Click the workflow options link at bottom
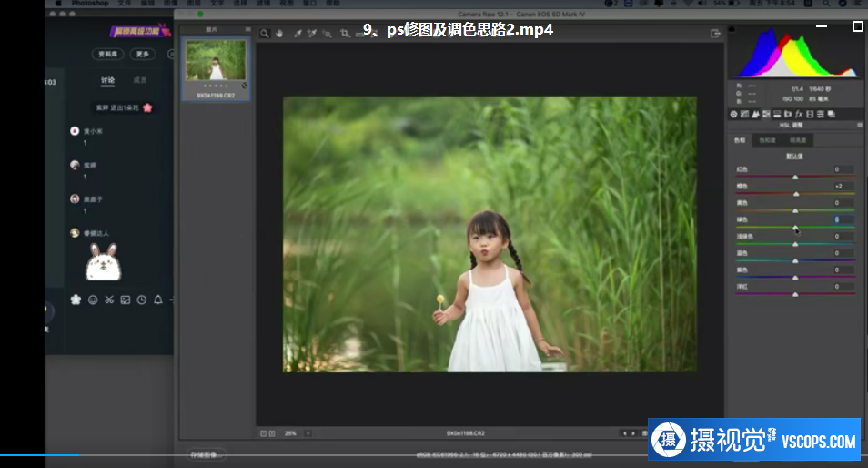The width and height of the screenshot is (868, 468). [x=504, y=454]
